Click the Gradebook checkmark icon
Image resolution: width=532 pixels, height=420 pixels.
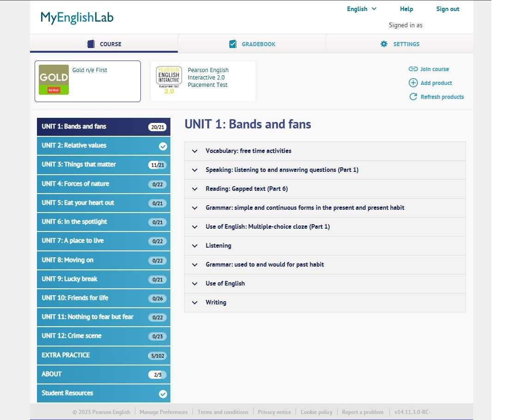233,44
